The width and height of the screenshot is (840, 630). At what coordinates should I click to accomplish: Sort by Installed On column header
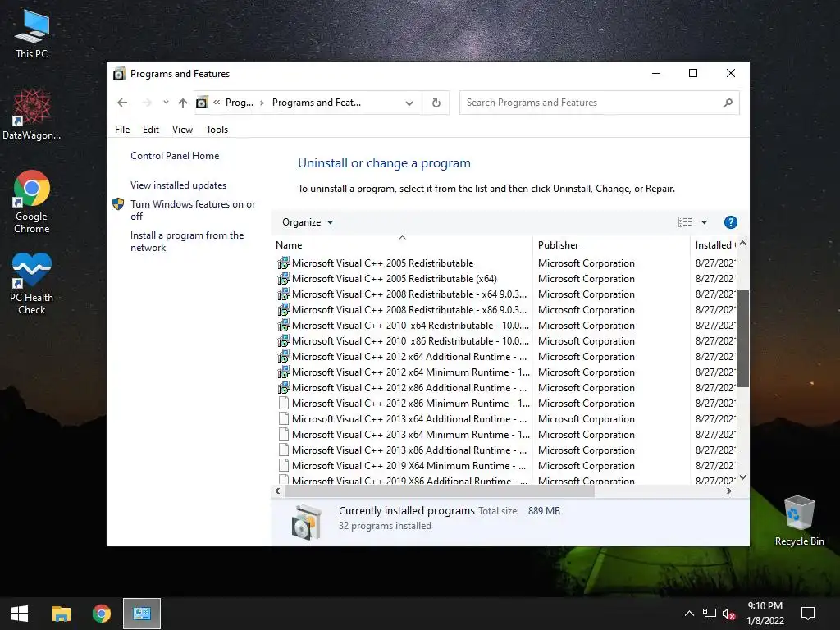click(714, 244)
